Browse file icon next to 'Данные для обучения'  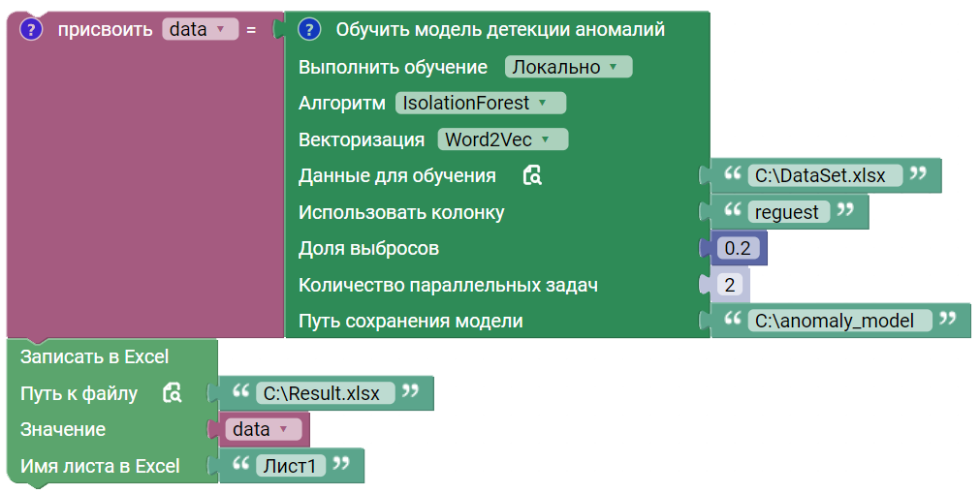click(532, 176)
